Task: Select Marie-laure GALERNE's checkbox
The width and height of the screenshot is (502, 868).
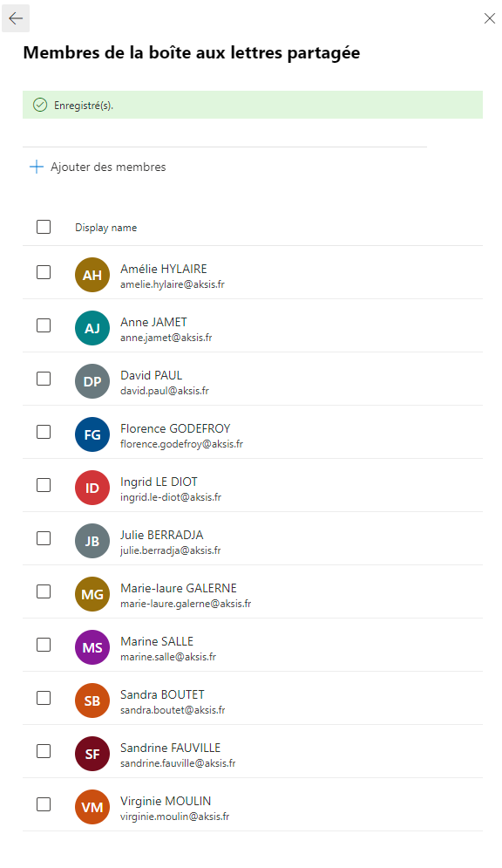Action: tap(43, 591)
